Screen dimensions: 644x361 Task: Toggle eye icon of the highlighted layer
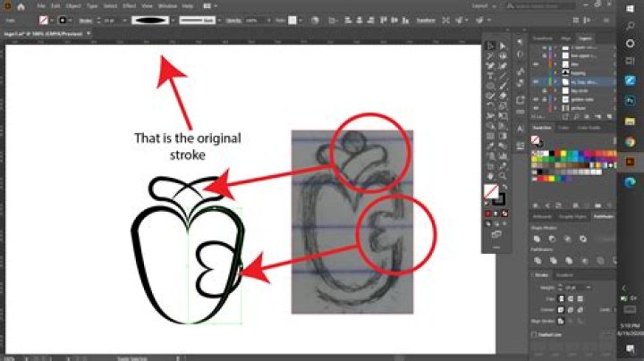[536, 82]
